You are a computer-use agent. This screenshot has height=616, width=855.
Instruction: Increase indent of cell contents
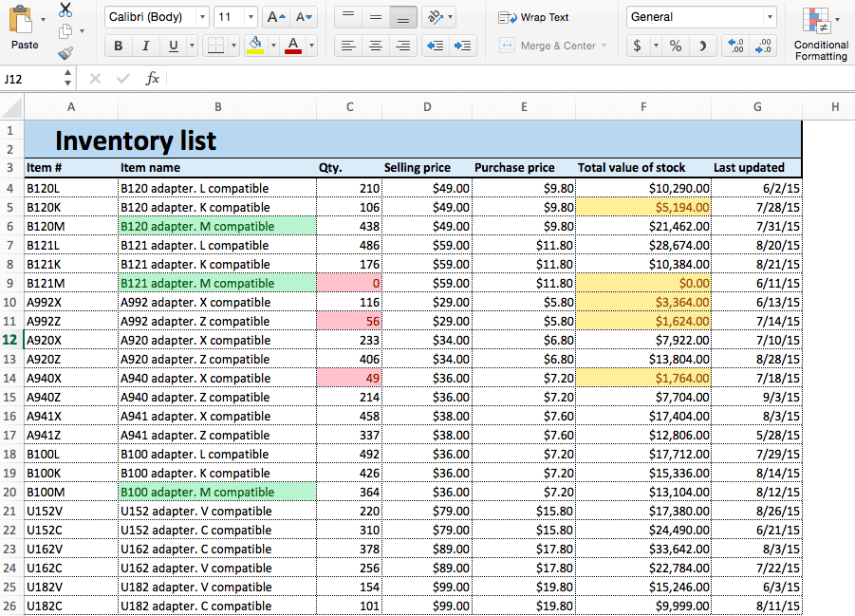(463, 46)
